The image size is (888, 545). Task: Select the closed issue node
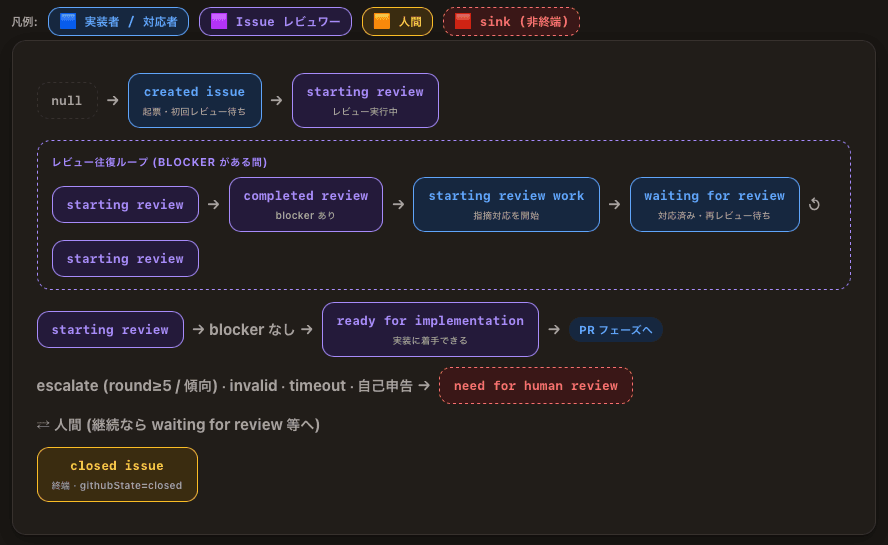point(117,475)
